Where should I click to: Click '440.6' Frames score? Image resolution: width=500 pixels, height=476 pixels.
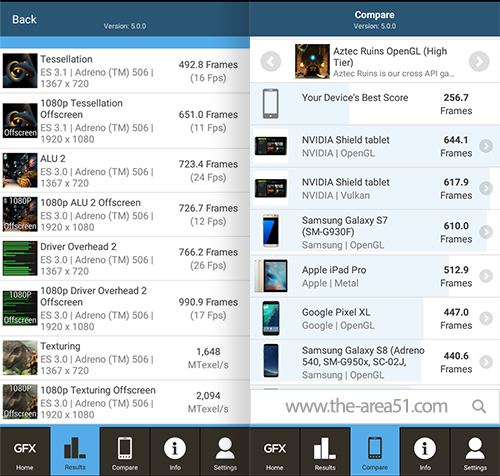coord(456,356)
